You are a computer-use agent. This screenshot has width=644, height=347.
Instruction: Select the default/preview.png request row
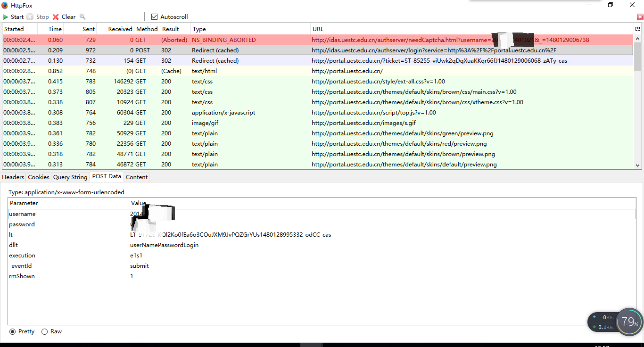(x=318, y=164)
